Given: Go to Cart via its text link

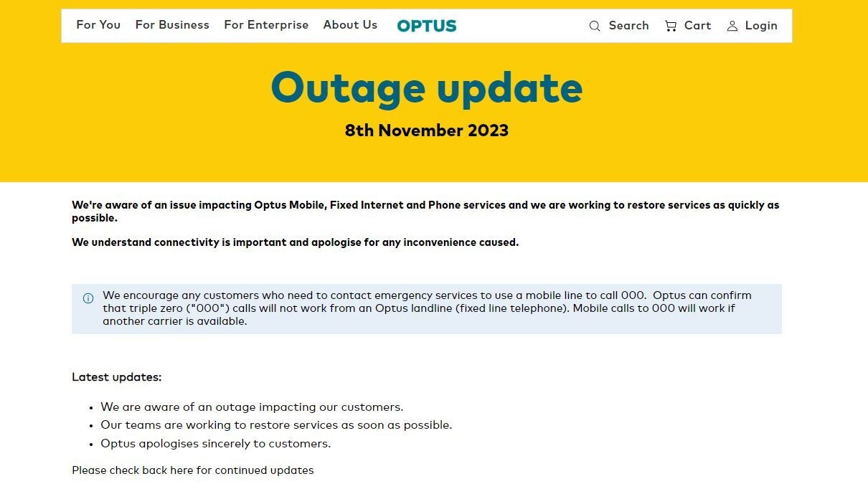Looking at the screenshot, I should coord(697,26).
